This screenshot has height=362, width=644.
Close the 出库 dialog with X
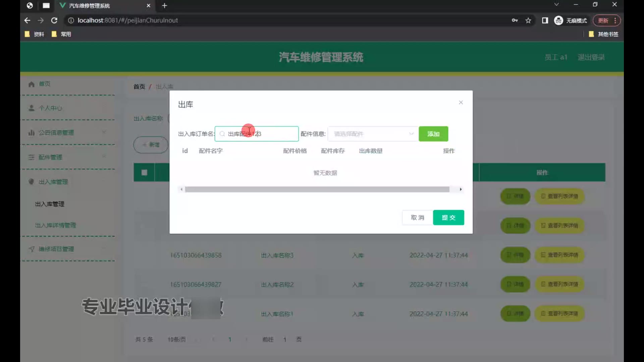461,103
